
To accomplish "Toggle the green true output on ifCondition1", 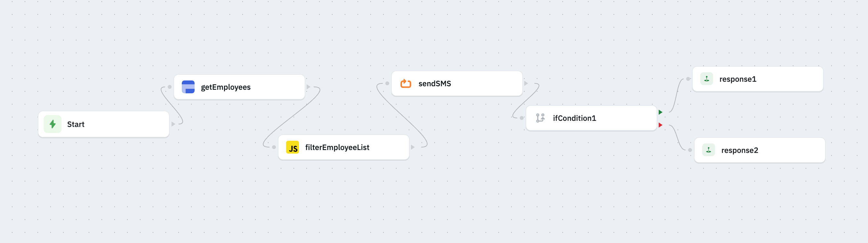I will pyautogui.click(x=661, y=113).
